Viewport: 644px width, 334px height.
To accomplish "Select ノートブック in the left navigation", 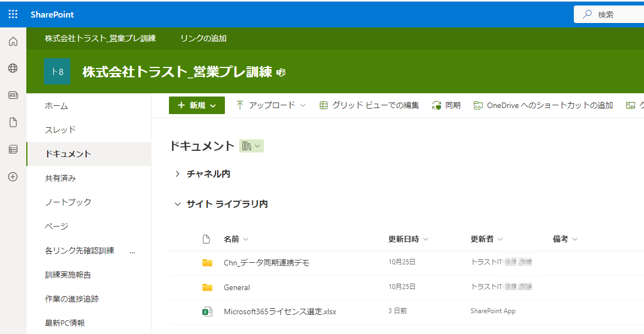I will [68, 202].
